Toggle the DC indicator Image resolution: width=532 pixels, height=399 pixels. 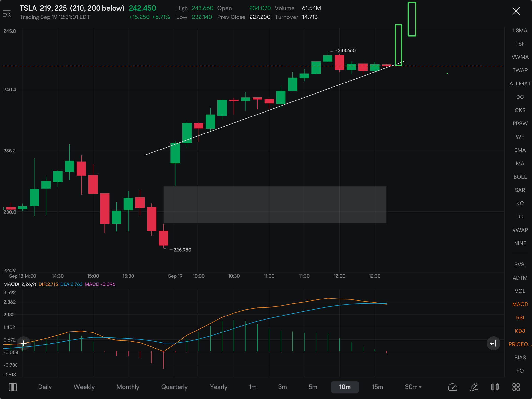[x=520, y=97]
